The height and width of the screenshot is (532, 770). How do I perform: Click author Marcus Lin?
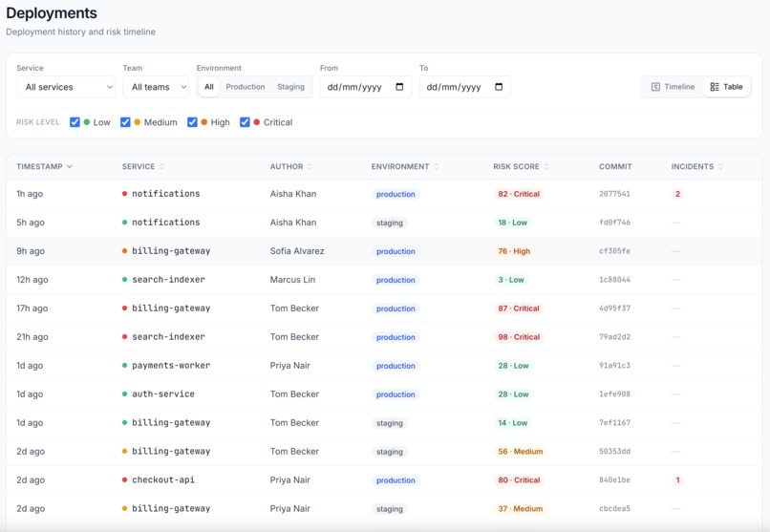(x=292, y=280)
